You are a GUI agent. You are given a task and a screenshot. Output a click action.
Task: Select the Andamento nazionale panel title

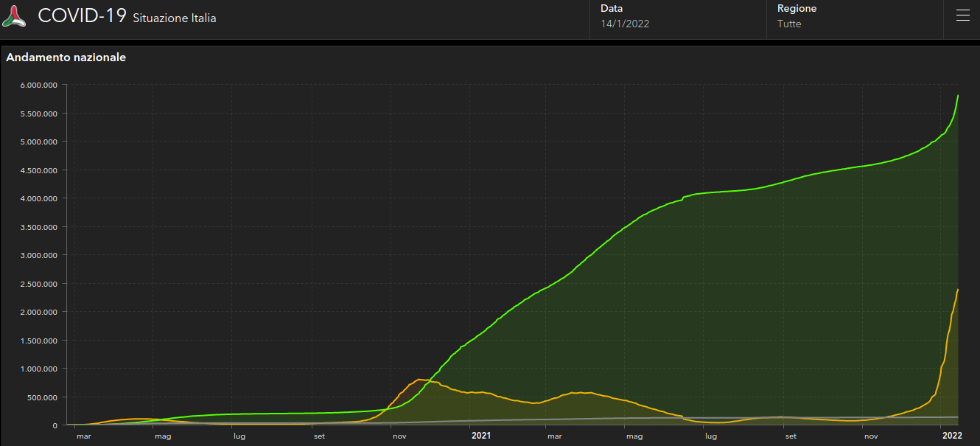click(x=66, y=58)
